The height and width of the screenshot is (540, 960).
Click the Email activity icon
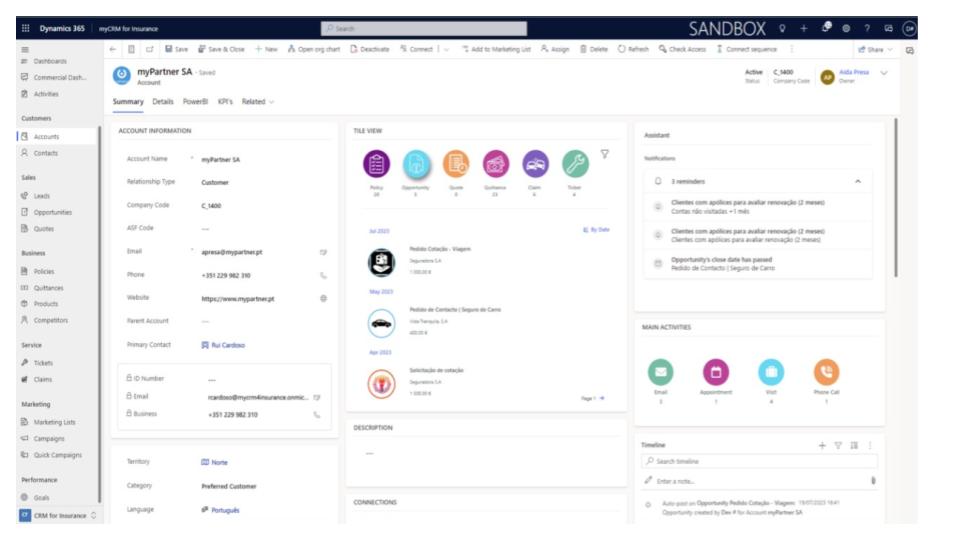(661, 372)
